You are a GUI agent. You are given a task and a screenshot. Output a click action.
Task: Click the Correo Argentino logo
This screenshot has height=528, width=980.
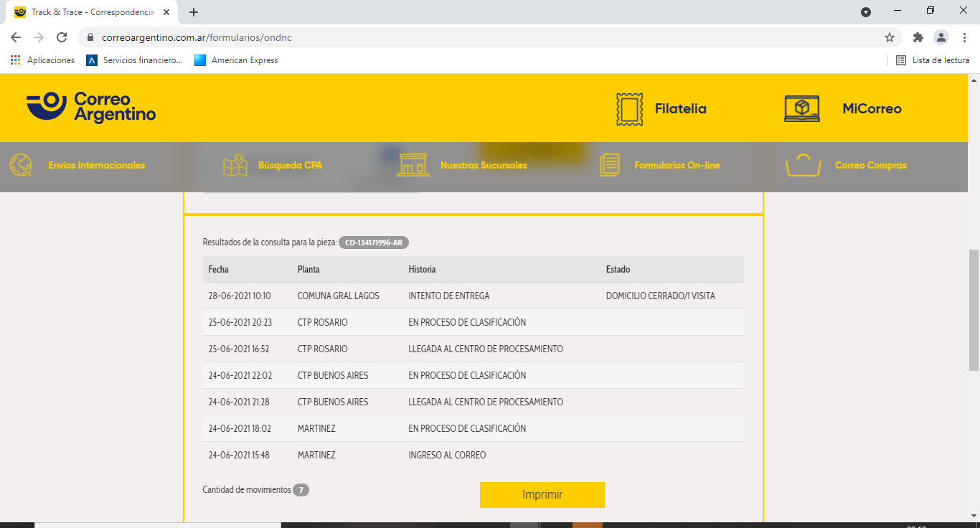pos(91,108)
